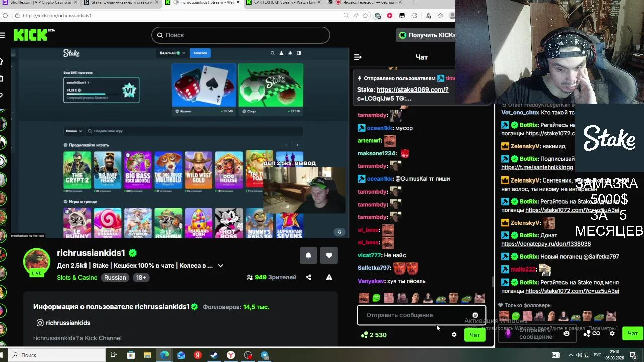
Task: Open donatepay.ru link in right chat
Action: (546, 244)
